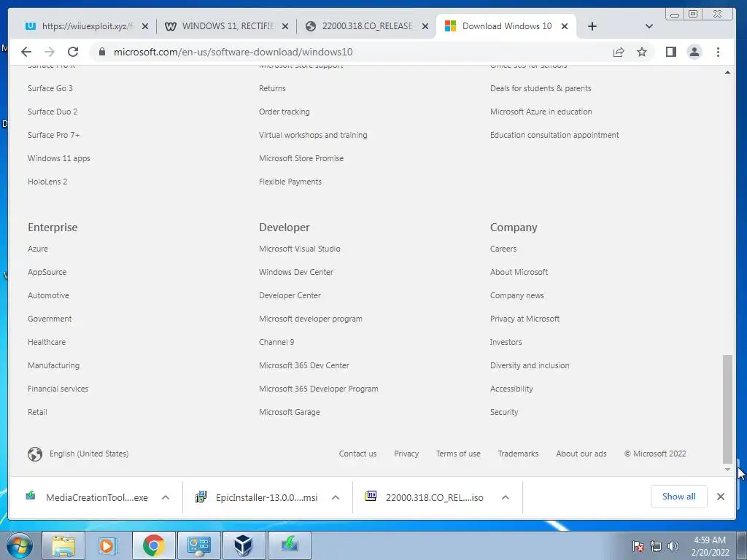
Task: Open the Privacy at Microsoft link
Action: tap(525, 319)
